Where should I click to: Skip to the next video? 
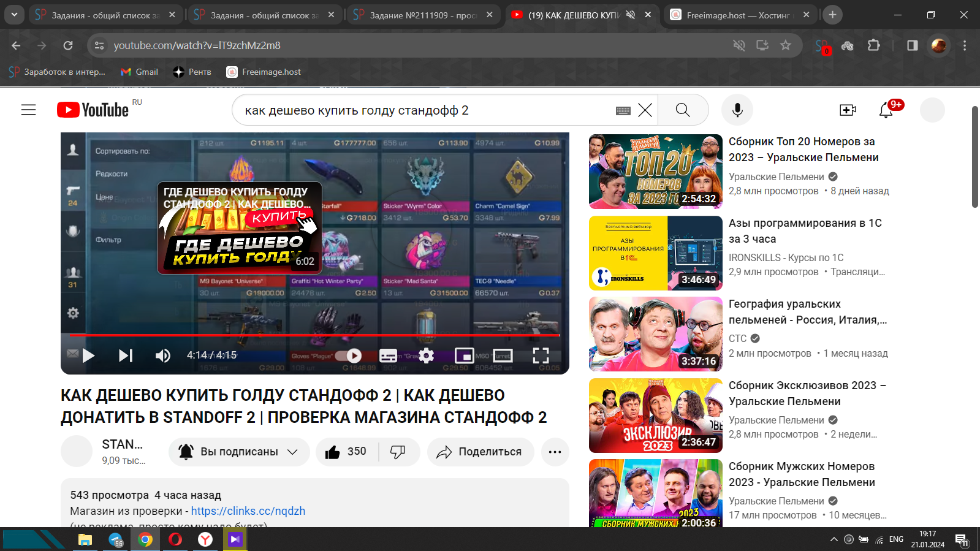point(126,355)
